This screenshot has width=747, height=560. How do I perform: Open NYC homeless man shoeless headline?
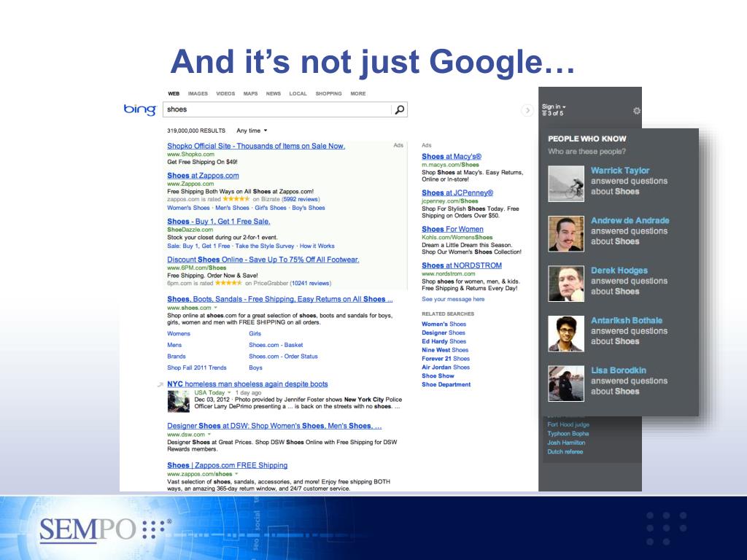[247, 384]
